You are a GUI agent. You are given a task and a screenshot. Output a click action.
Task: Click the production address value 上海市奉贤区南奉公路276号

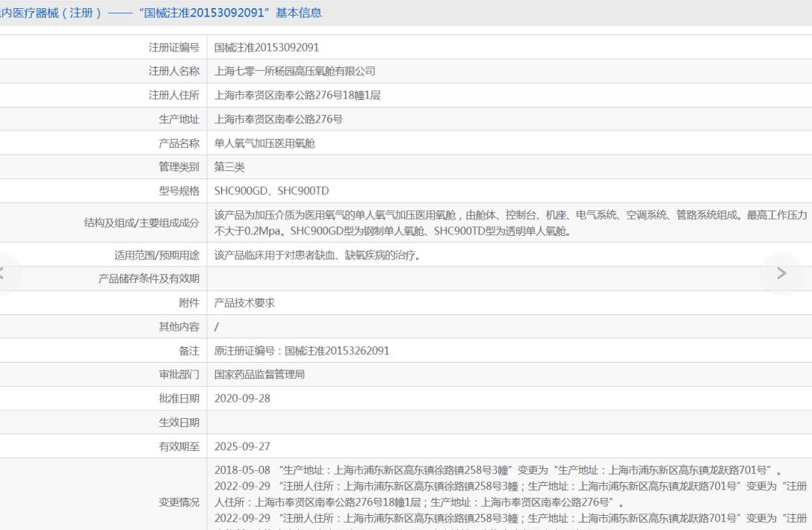tap(278, 119)
